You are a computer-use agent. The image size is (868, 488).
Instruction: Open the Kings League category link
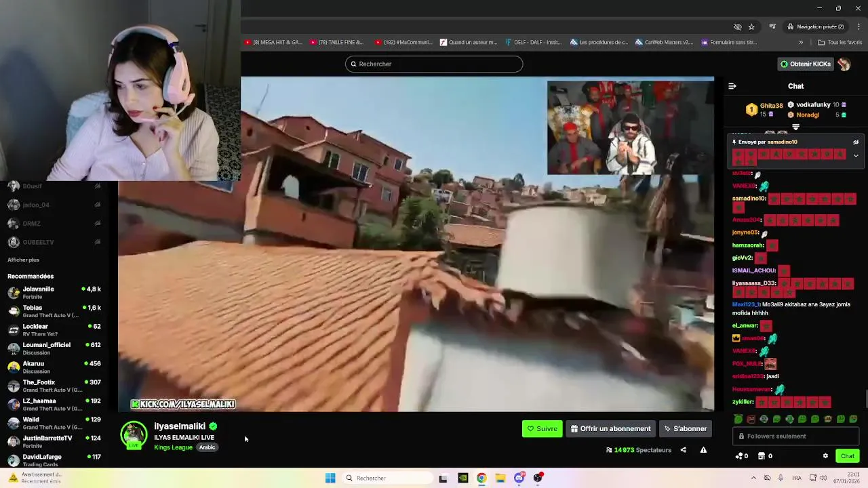click(x=173, y=447)
